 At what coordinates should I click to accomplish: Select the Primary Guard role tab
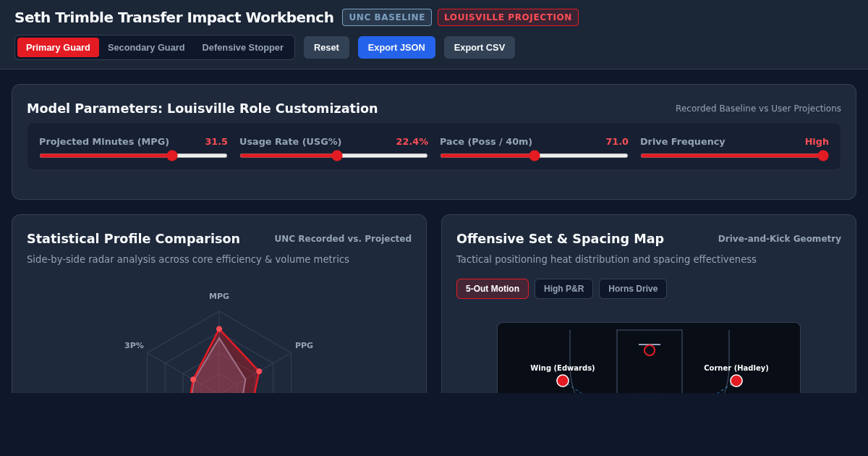(x=58, y=48)
